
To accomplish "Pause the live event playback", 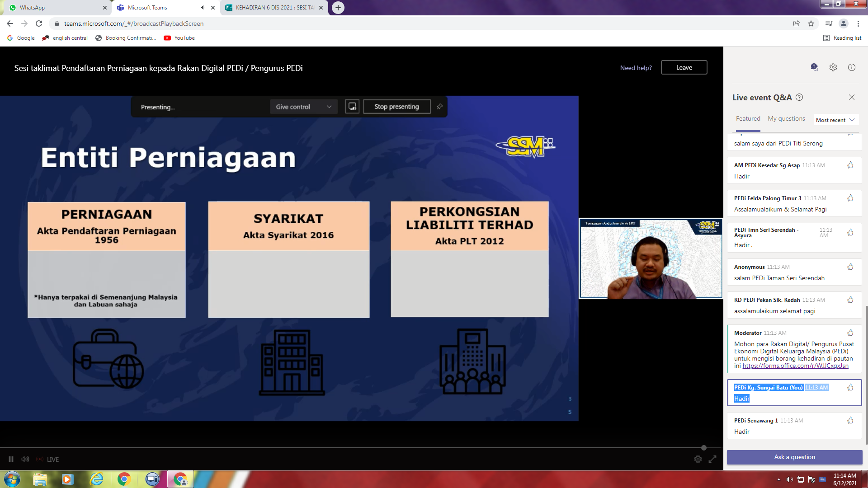I will click(11, 459).
